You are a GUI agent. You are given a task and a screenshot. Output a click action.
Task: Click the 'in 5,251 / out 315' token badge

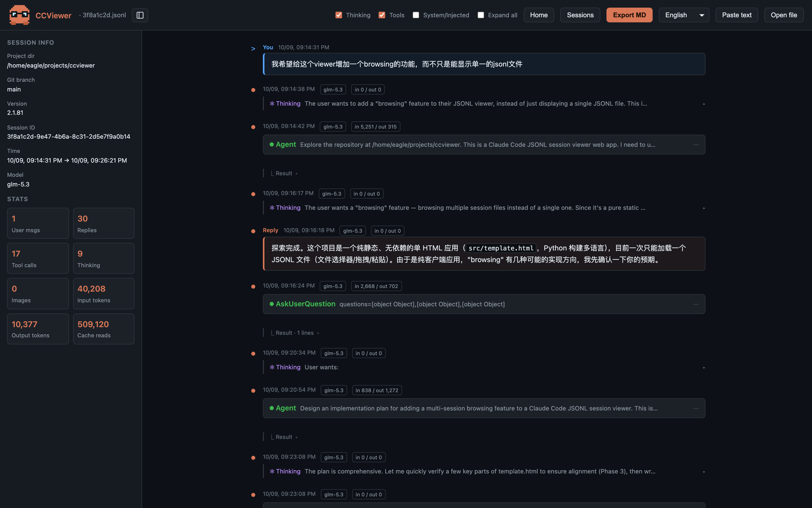click(x=376, y=127)
